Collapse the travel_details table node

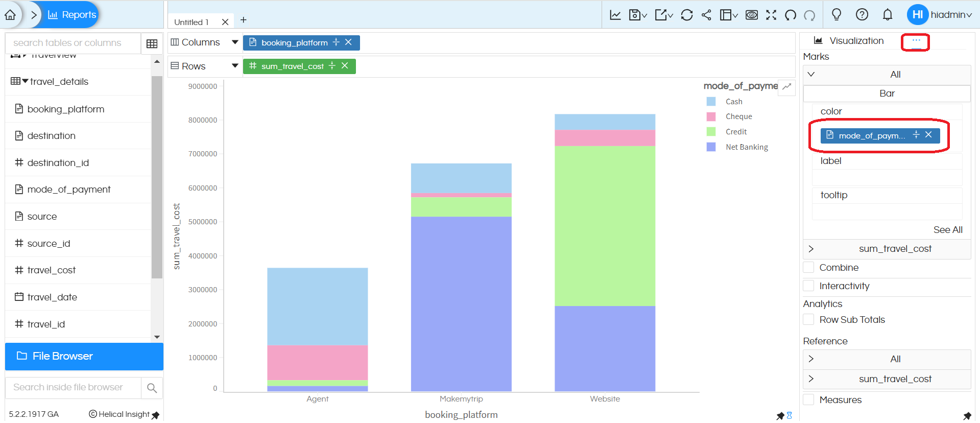[x=26, y=81]
